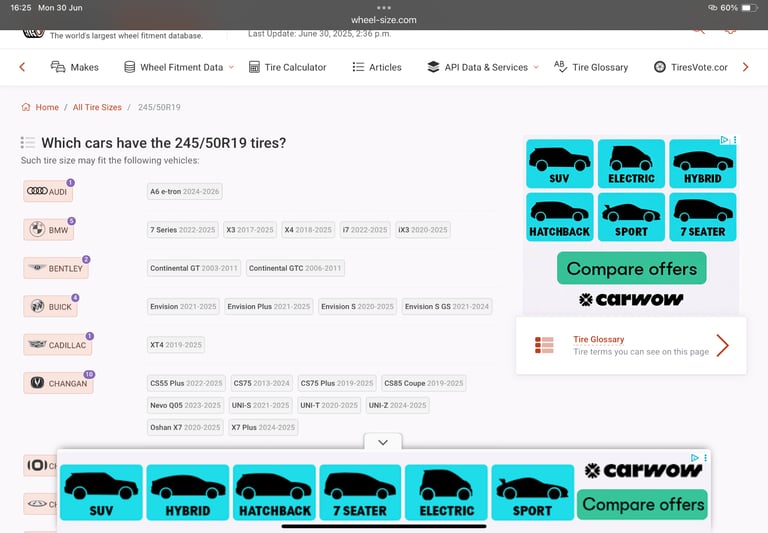This screenshot has height=533, width=768.
Task: Open the Makes menu item
Action: [74, 67]
